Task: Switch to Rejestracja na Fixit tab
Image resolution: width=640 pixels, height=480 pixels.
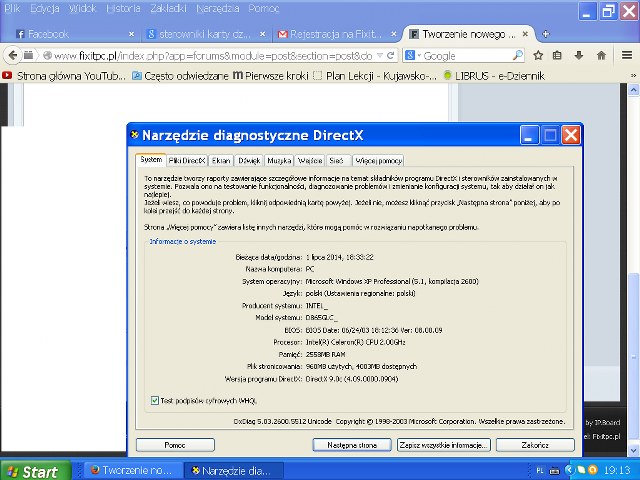Action: point(337,34)
